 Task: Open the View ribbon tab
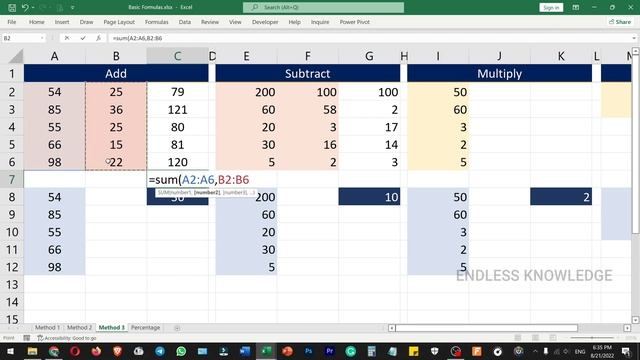[235, 22]
